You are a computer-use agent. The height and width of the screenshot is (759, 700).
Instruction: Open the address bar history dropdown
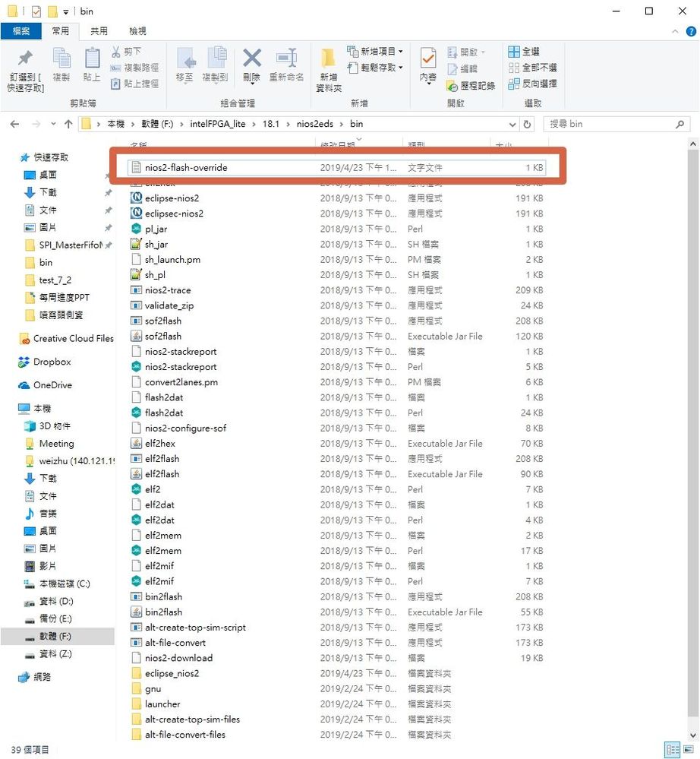[512, 125]
